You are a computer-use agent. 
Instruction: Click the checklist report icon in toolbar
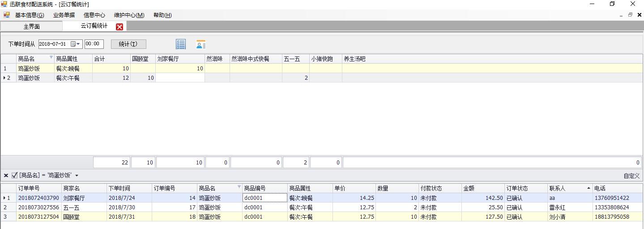pyautogui.click(x=181, y=44)
